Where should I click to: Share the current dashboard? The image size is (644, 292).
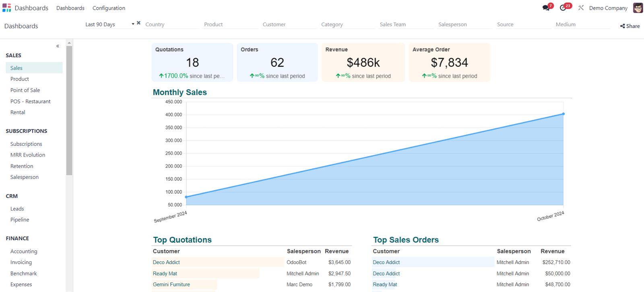coord(630,26)
